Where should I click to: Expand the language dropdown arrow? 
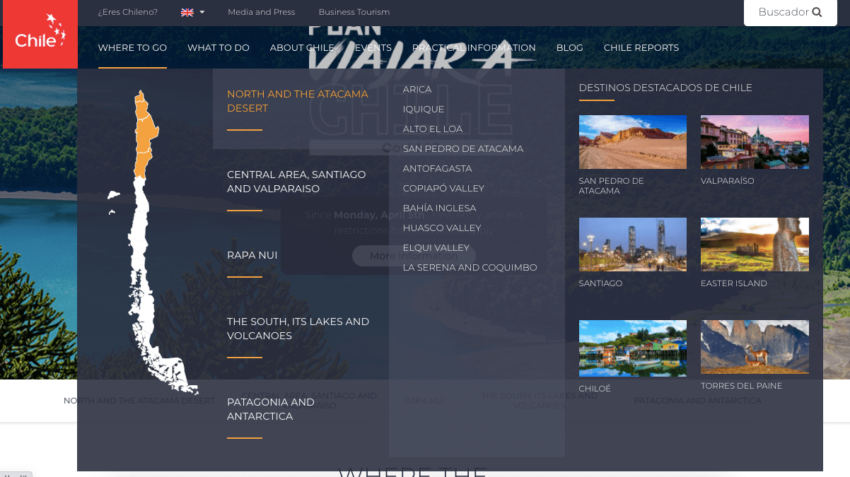tap(202, 12)
